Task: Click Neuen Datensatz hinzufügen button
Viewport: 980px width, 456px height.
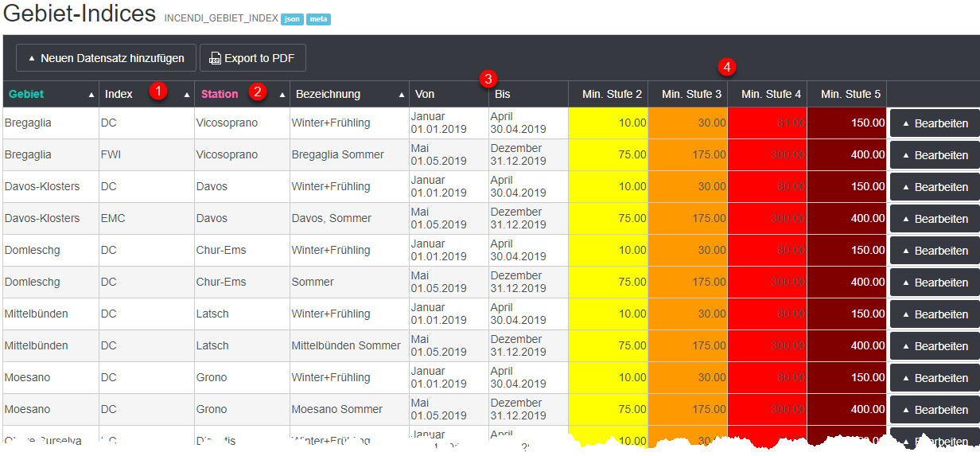Action: click(x=106, y=58)
